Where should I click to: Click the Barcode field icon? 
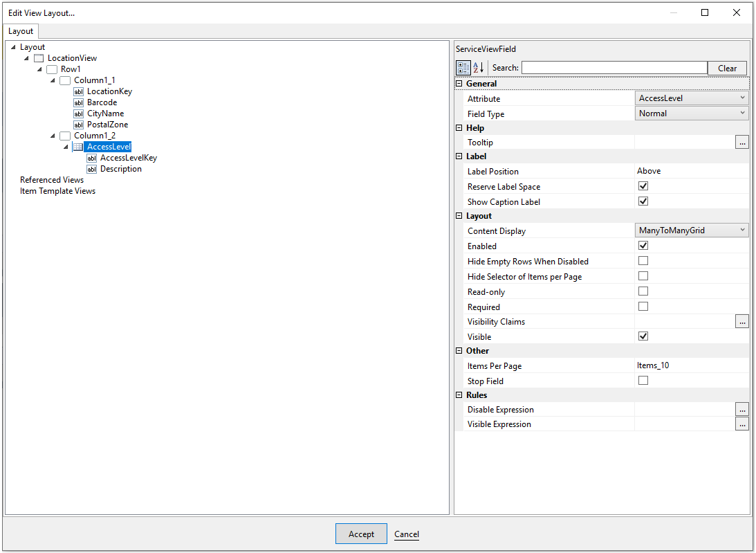point(79,103)
